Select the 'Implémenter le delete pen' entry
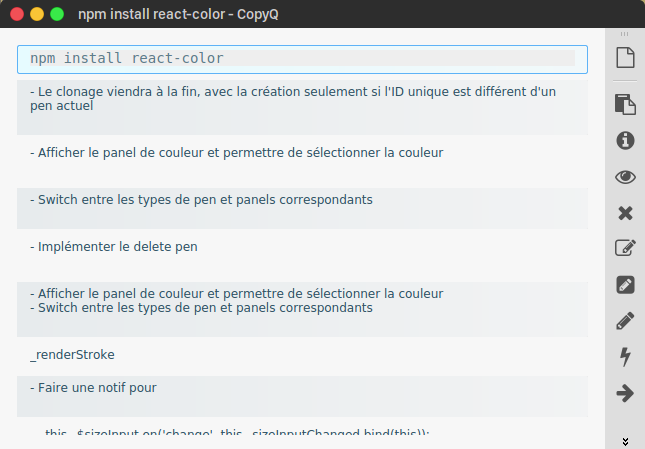The image size is (645, 449). pyautogui.click(x=302, y=246)
